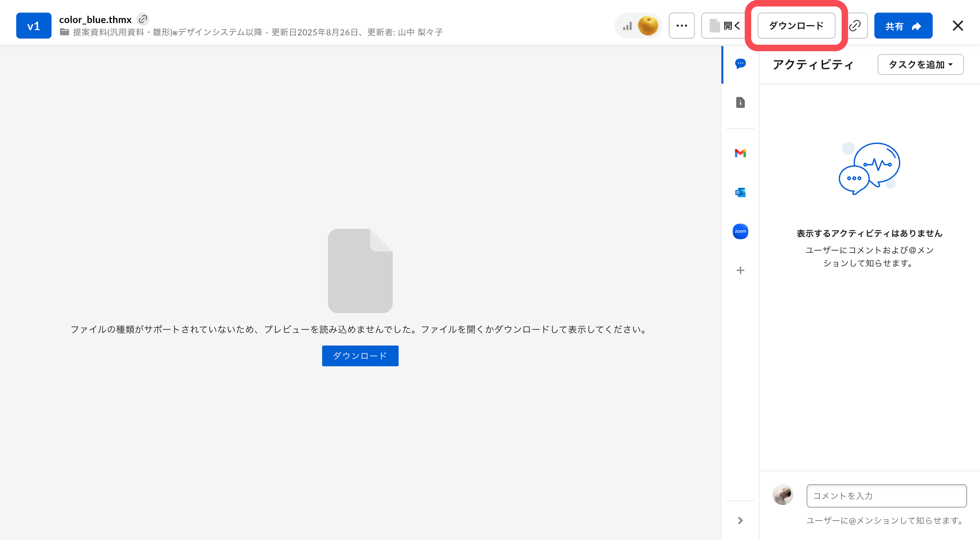
Task: Click the Zoom integration icon
Action: [740, 231]
